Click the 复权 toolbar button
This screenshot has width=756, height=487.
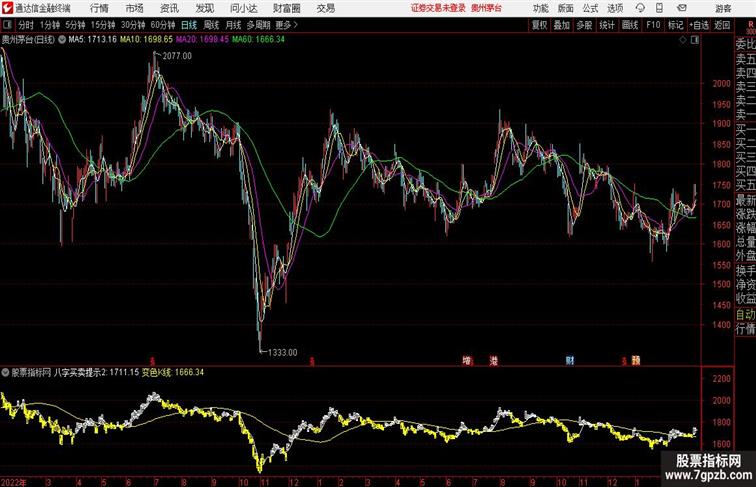pyautogui.click(x=540, y=25)
